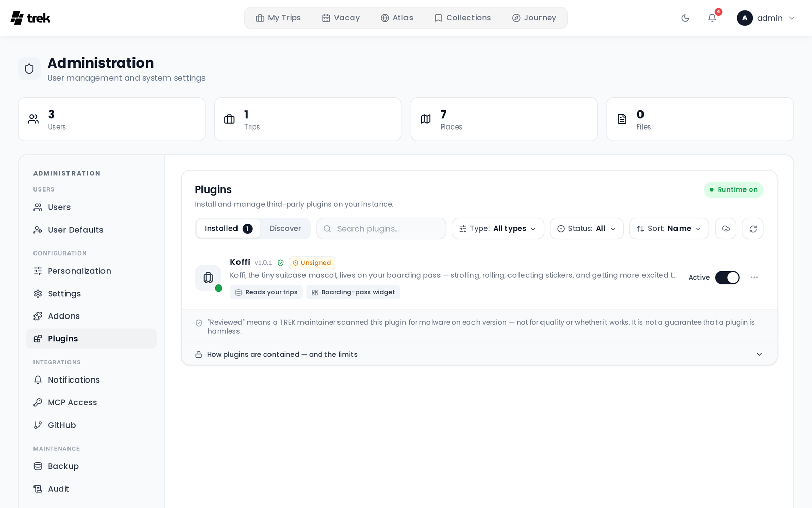812x508 pixels.
Task: Click the Installed count badge
Action: pyautogui.click(x=248, y=229)
